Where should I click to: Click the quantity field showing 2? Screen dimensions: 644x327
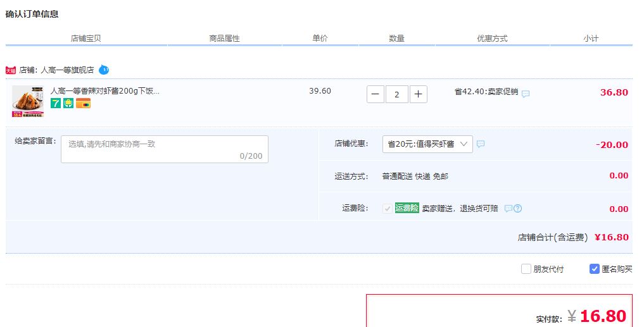(397, 94)
